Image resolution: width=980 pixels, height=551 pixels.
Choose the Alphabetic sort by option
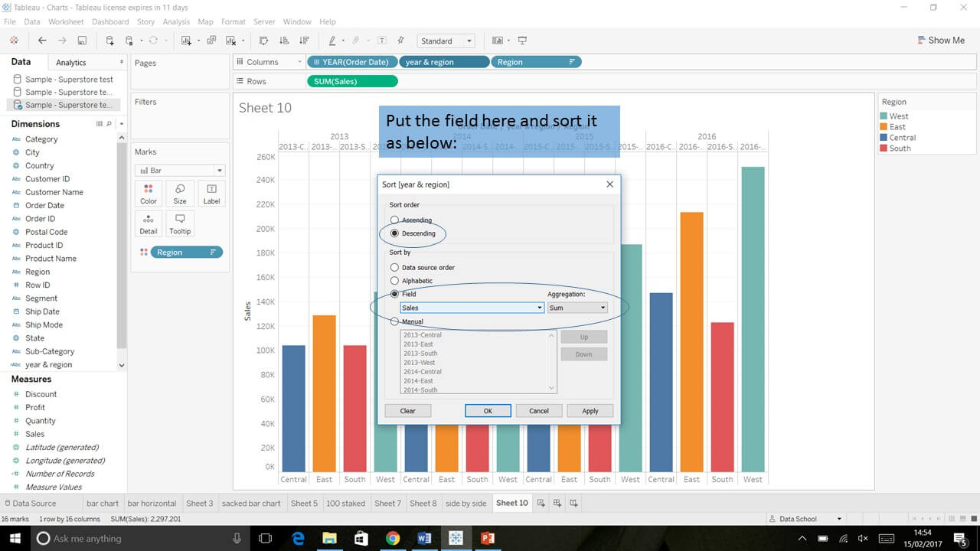click(x=395, y=281)
